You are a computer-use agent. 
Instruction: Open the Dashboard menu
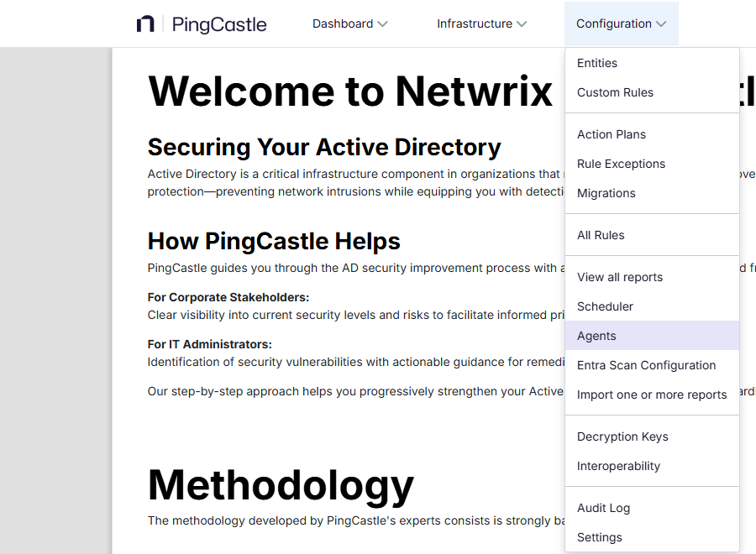pyautogui.click(x=350, y=24)
